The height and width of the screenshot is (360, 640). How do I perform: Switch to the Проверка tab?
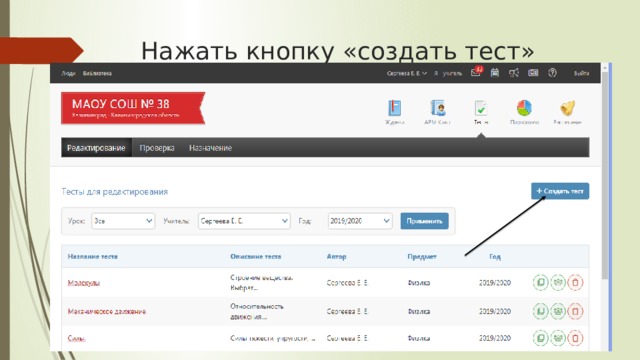click(x=157, y=148)
